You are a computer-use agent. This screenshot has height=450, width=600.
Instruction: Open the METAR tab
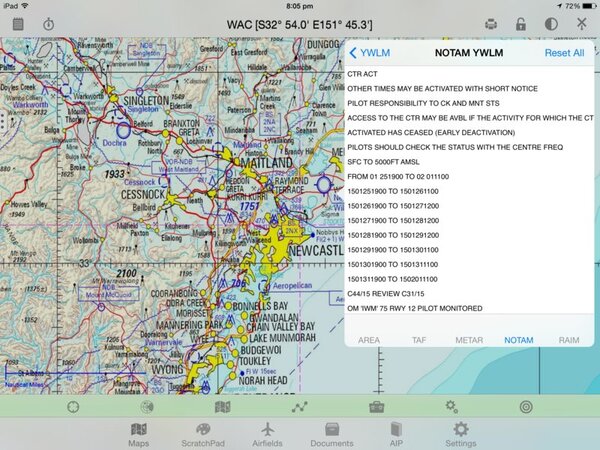click(469, 340)
